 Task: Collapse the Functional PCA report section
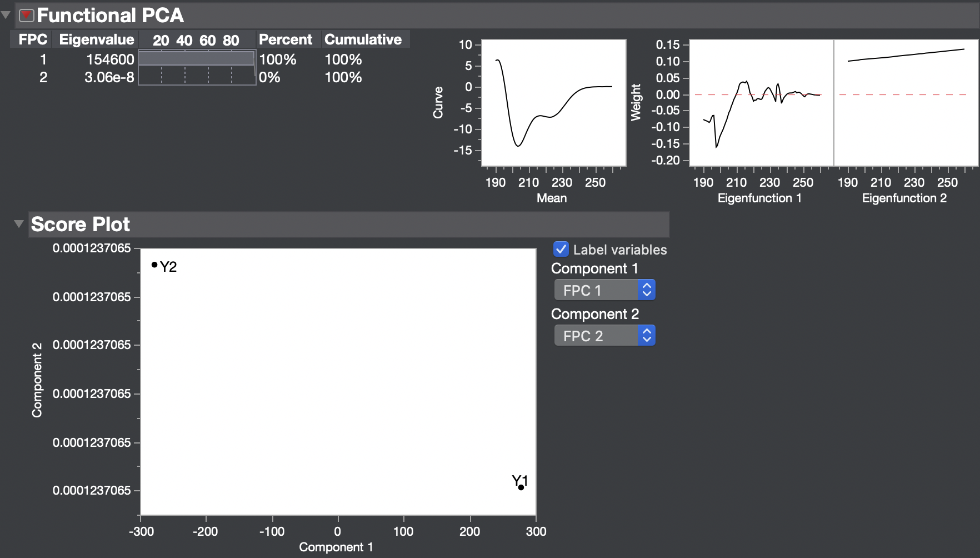click(x=6, y=15)
